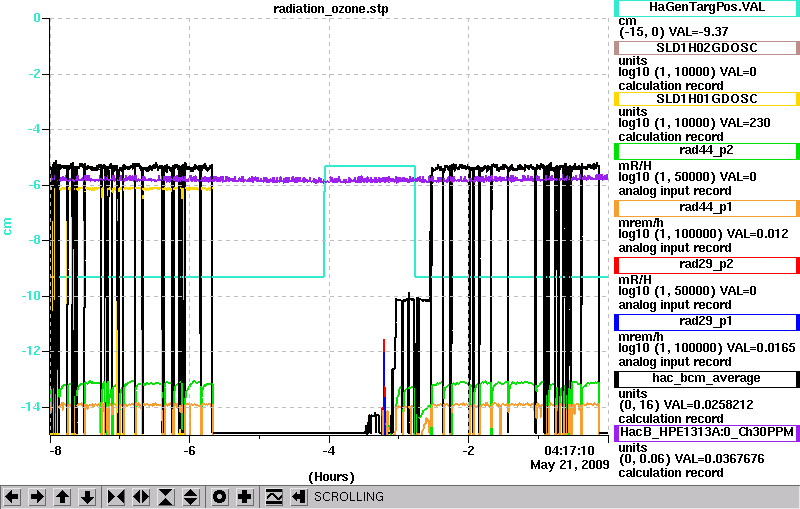Click the return-to-scrolling arrow icon

coord(299,497)
